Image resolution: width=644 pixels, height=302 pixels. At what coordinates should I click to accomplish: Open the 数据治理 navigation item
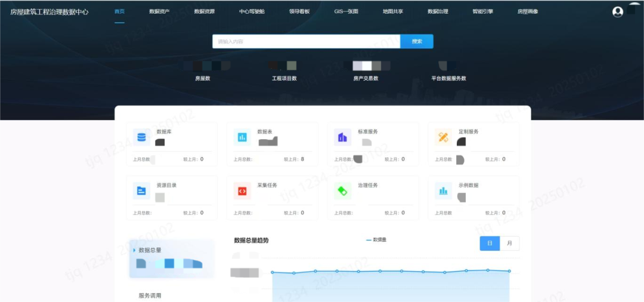438,11
